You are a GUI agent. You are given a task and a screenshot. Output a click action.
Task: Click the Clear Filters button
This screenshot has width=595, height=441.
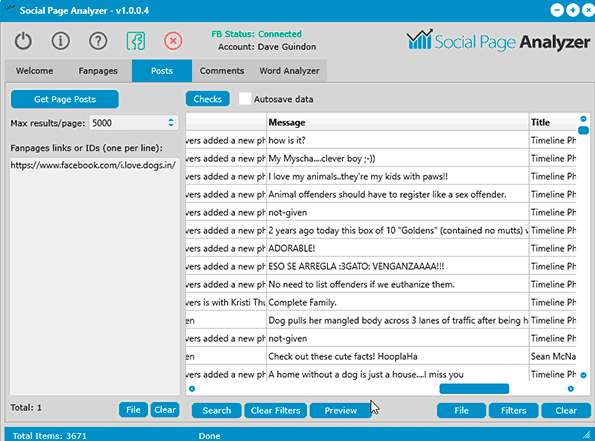click(275, 411)
